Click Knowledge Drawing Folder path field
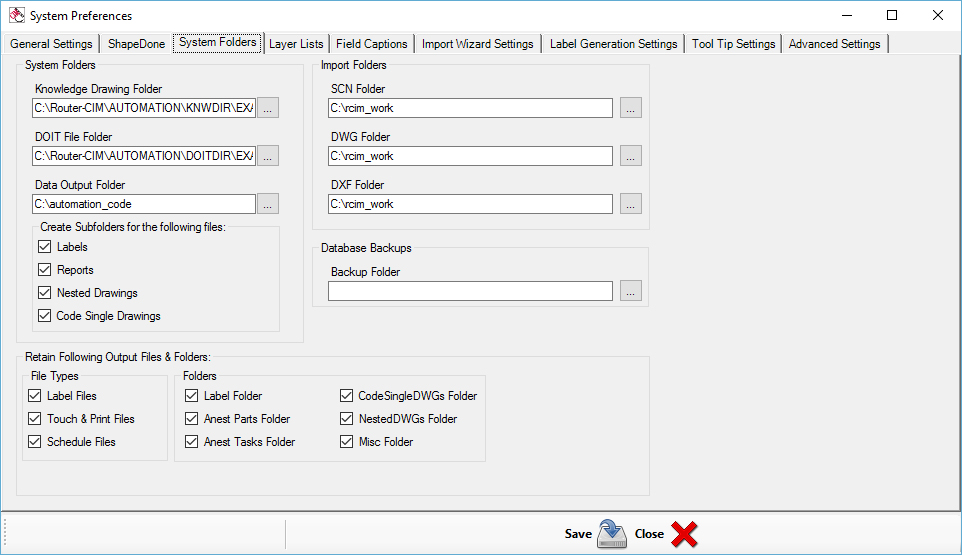The width and height of the screenshot is (962, 555). [x=144, y=108]
